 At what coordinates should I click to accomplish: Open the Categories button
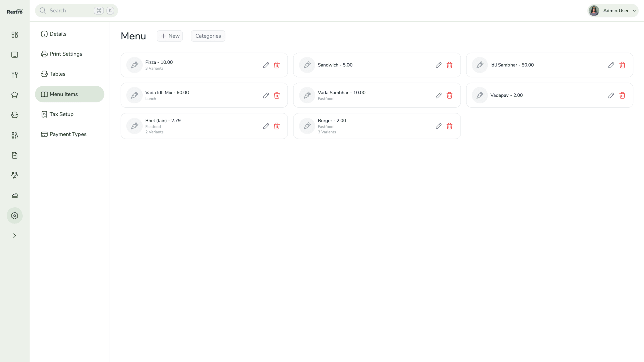[208, 36]
